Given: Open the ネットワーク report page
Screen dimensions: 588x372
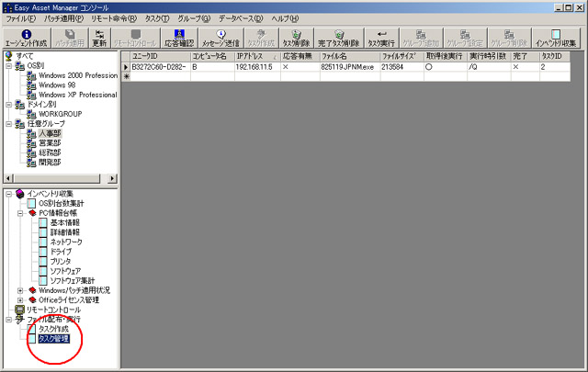Looking at the screenshot, I should click(66, 242).
